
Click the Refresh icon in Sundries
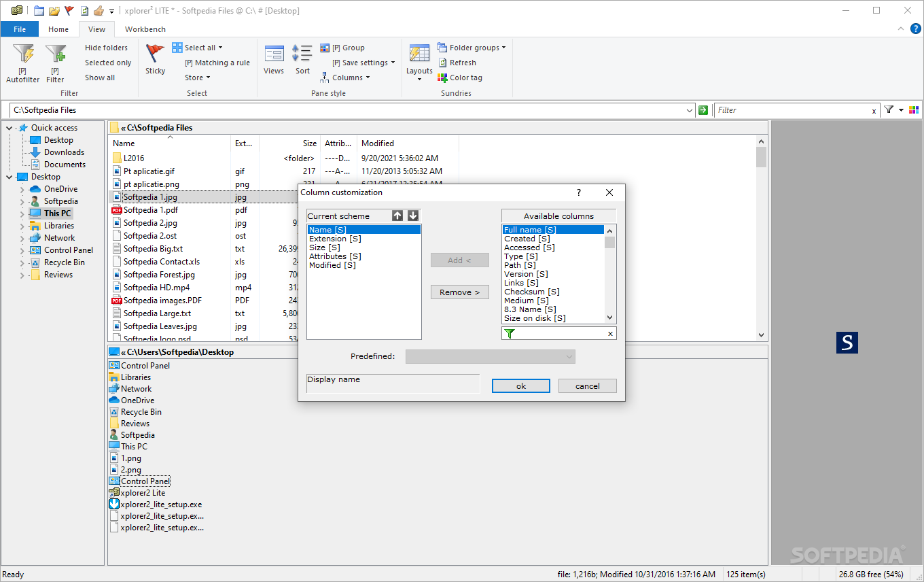[x=442, y=63]
